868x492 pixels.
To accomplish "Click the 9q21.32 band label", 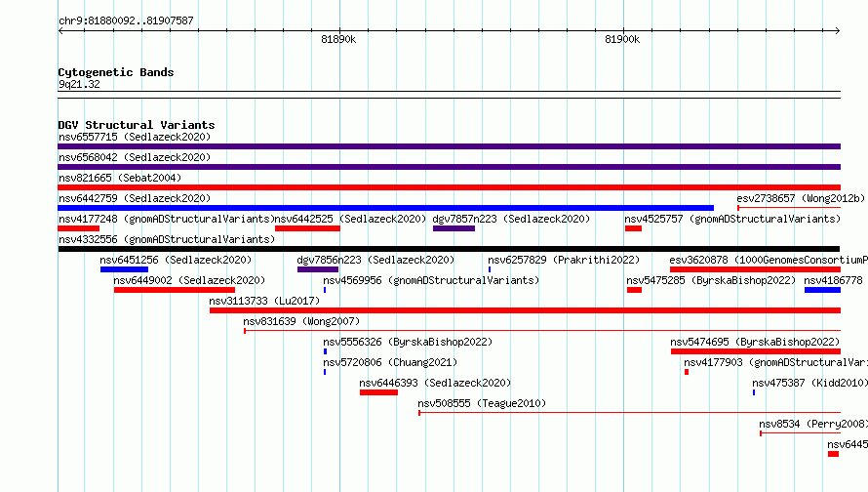I will (x=79, y=84).
